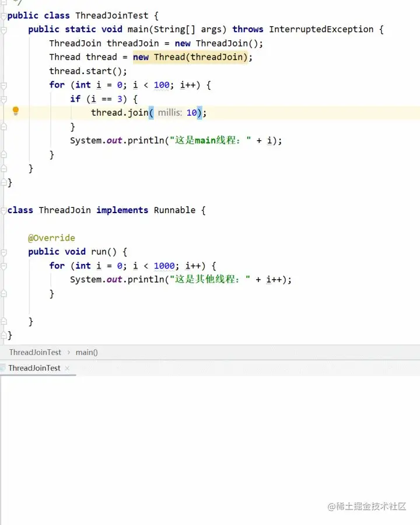Click 'String[] args' parameter in main
This screenshot has width=420, height=525.
click(x=187, y=29)
